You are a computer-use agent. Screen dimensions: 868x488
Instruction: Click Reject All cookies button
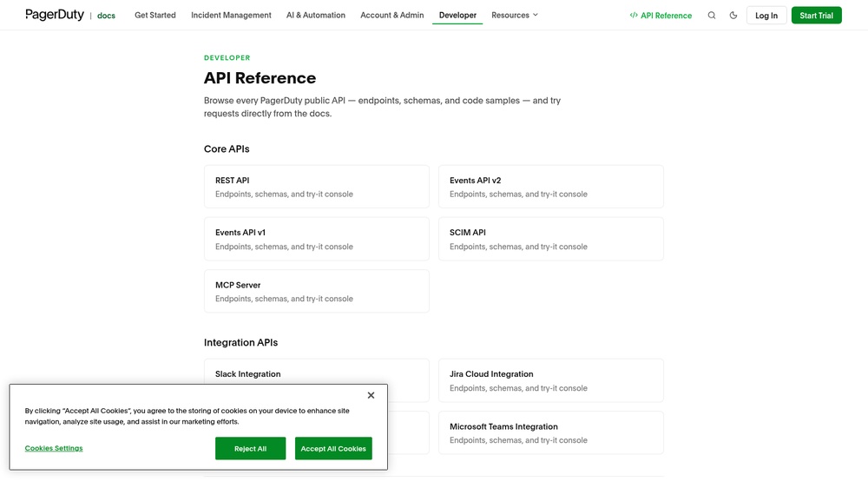(250, 449)
